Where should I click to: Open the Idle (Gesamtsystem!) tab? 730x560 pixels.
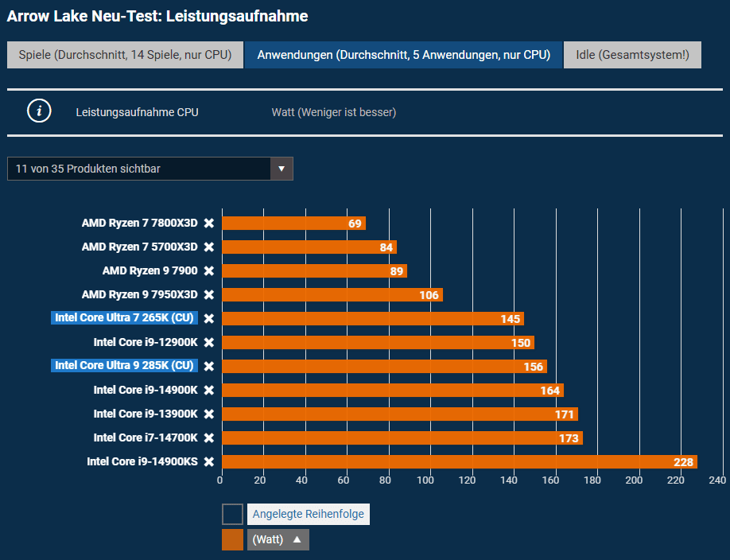632,55
